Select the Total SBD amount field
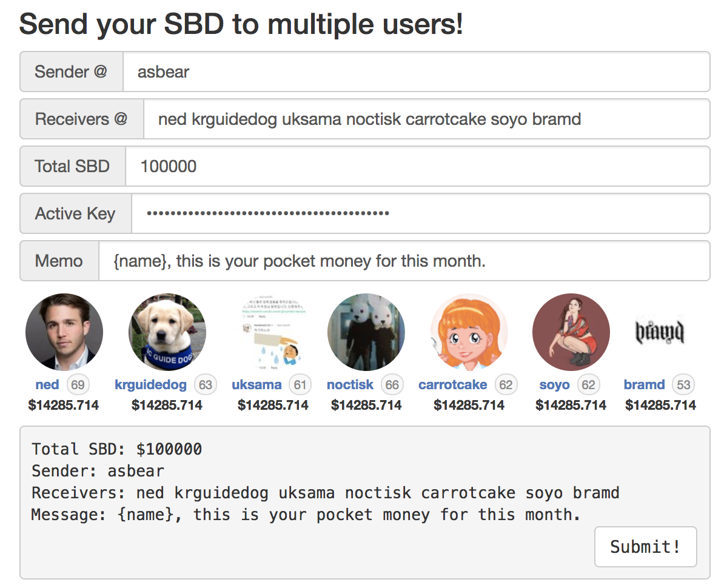Viewport: 724px width, 588px height. click(417, 167)
